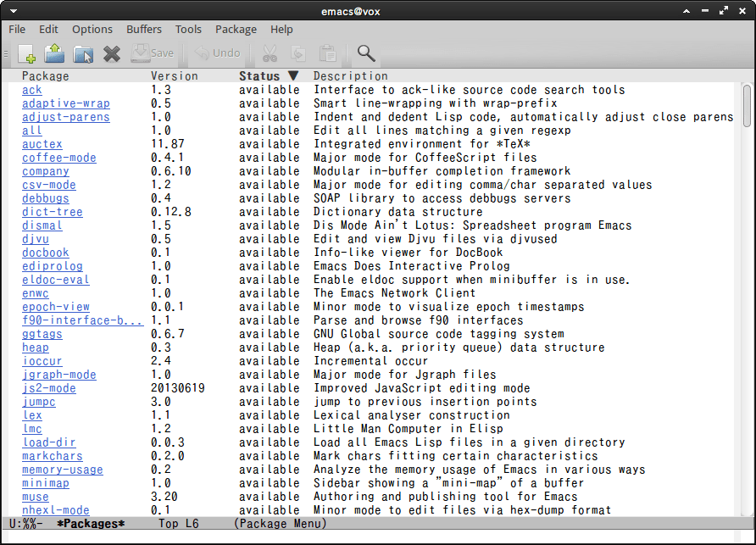This screenshot has height=545, width=756.
Task: Open a directory with the Dired toolbar icon
Action: [82, 53]
